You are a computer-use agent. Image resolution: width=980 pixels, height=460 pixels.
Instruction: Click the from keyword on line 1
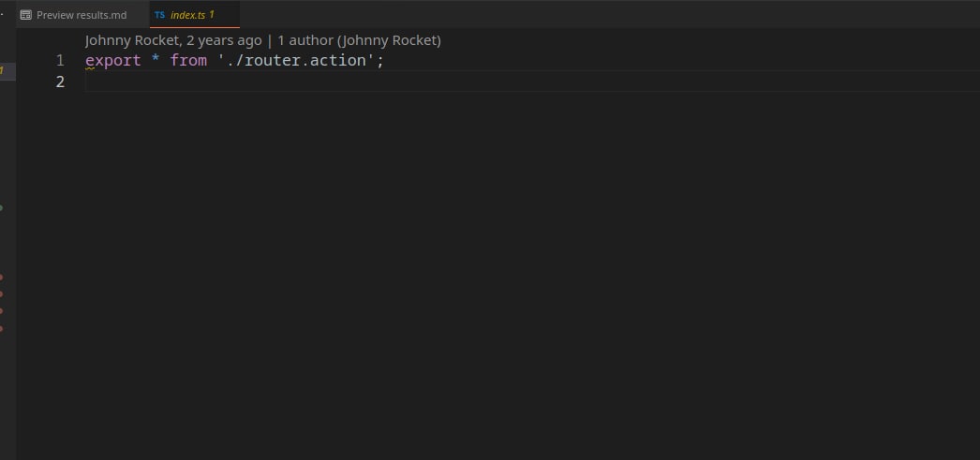click(188, 61)
